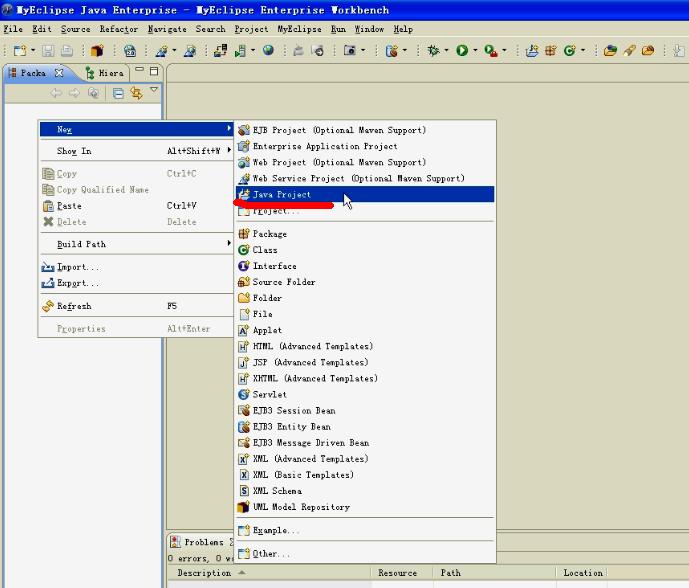689x588 pixels.
Task: Close the Package Explorer tab
Action: coord(59,73)
